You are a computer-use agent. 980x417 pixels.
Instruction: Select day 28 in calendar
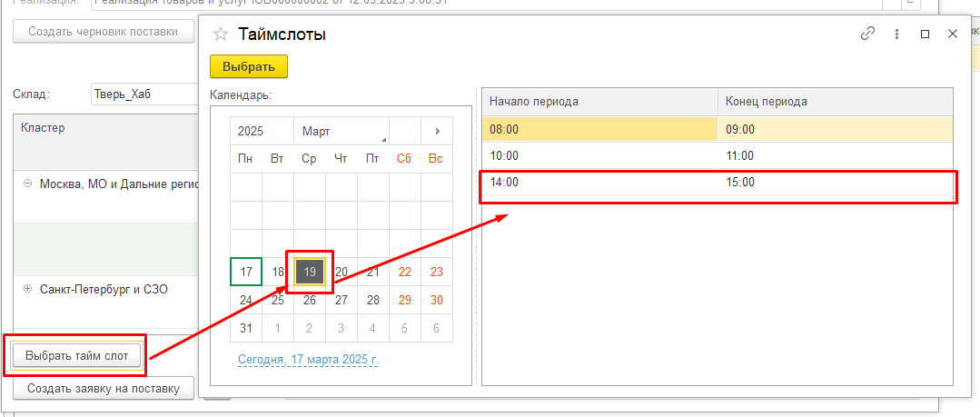[373, 300]
